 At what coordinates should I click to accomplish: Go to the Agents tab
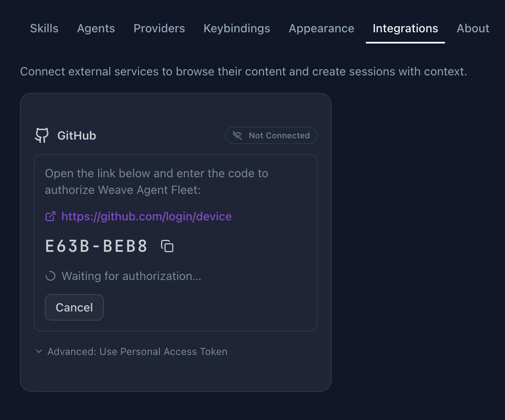click(x=96, y=28)
